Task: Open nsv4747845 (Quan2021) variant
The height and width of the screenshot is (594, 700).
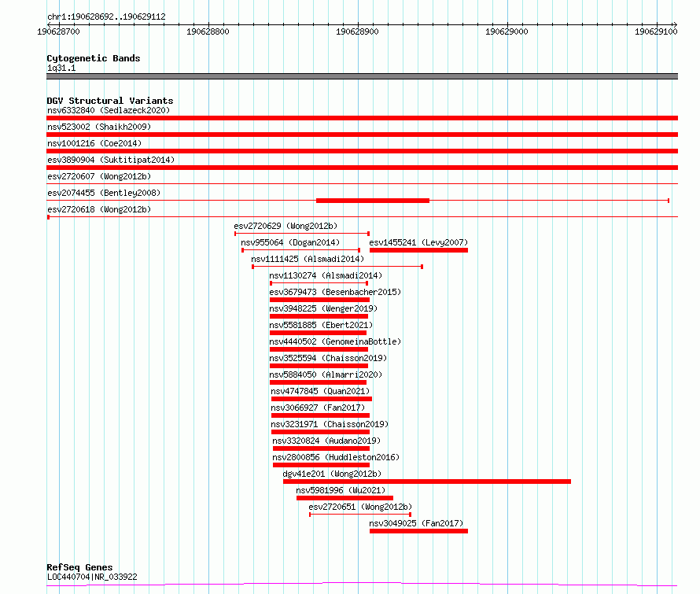Action: point(320,391)
